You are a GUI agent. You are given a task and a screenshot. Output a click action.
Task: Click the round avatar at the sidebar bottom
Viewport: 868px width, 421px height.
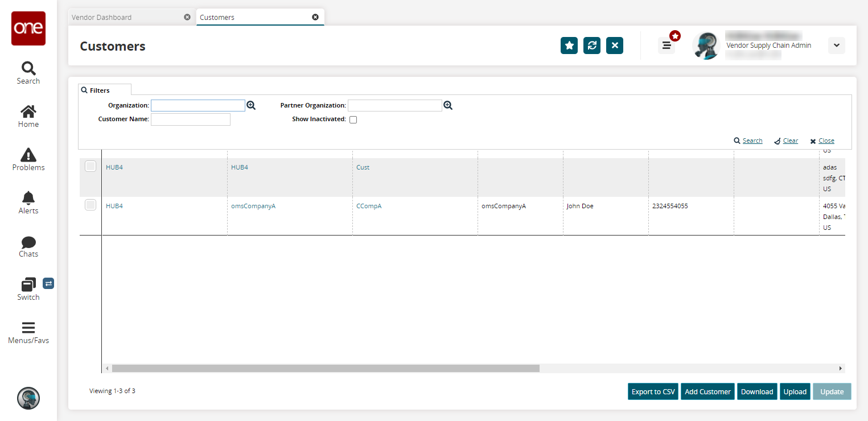tap(28, 398)
